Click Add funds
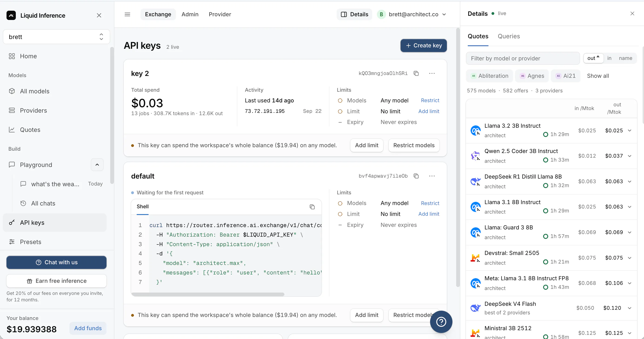This screenshot has width=644, height=339. click(x=88, y=328)
